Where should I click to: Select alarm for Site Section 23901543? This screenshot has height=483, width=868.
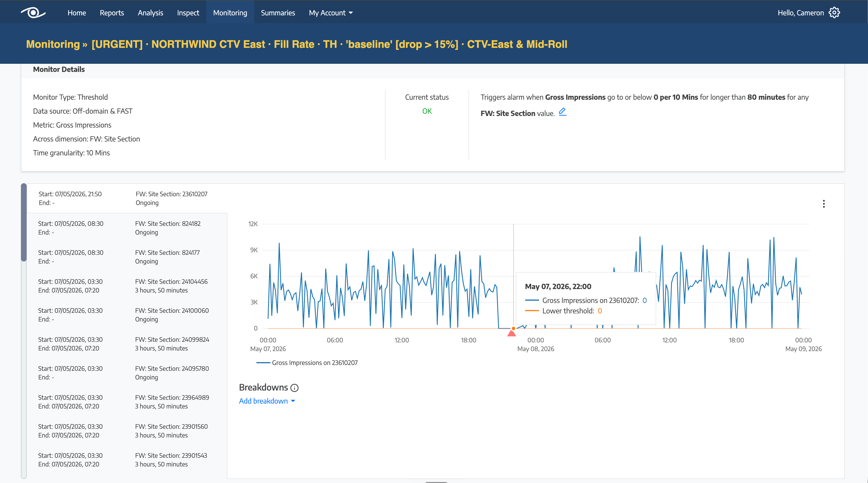point(127,460)
